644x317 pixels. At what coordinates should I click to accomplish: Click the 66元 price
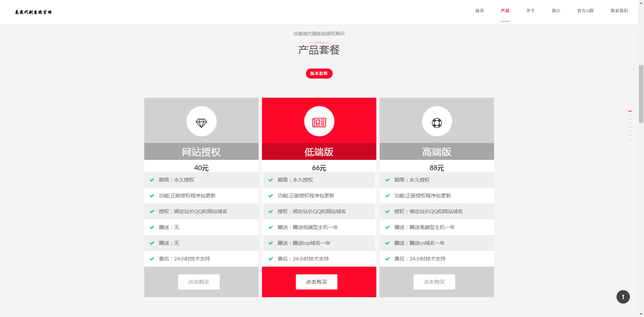coord(319,168)
